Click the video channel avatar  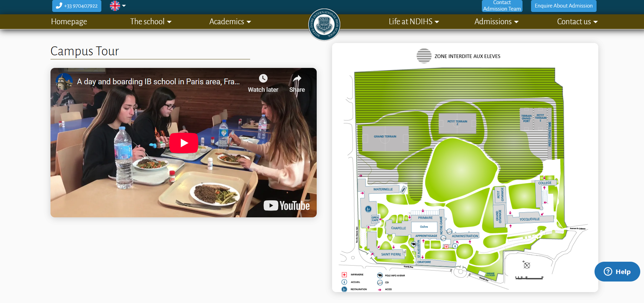coord(64,82)
